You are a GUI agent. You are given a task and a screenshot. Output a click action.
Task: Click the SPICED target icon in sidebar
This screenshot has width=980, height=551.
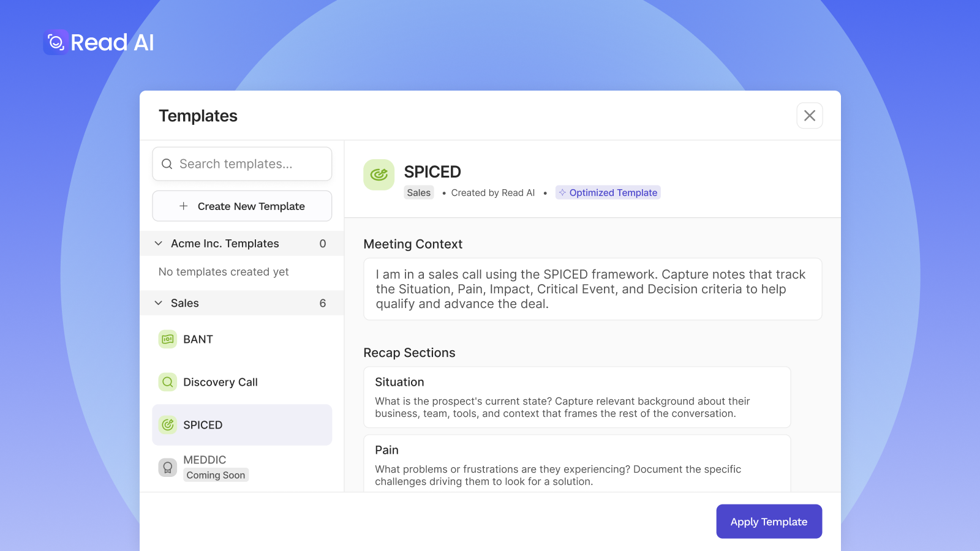(x=168, y=425)
